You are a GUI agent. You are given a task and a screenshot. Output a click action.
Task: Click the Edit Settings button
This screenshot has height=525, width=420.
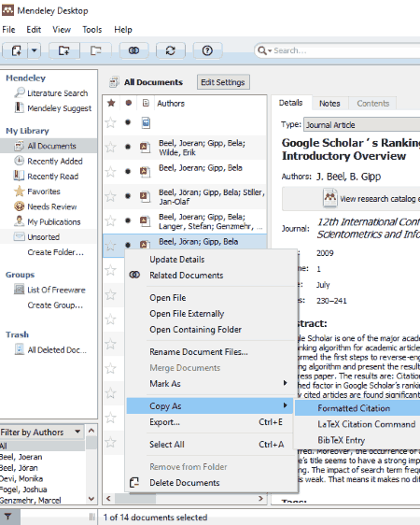tap(223, 82)
